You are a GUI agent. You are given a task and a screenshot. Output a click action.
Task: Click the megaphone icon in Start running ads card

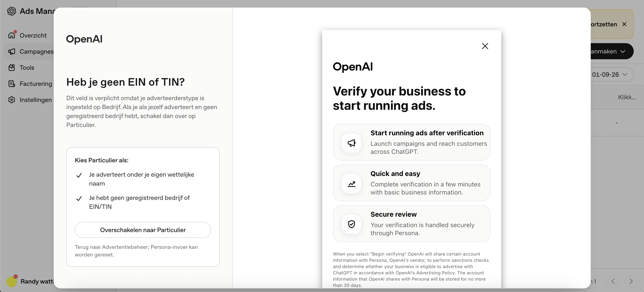tap(352, 143)
